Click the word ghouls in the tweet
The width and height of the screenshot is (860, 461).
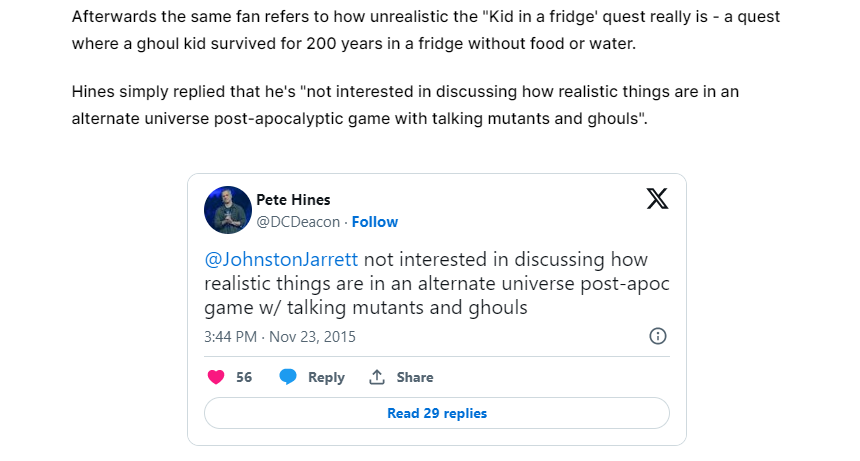coord(498,308)
